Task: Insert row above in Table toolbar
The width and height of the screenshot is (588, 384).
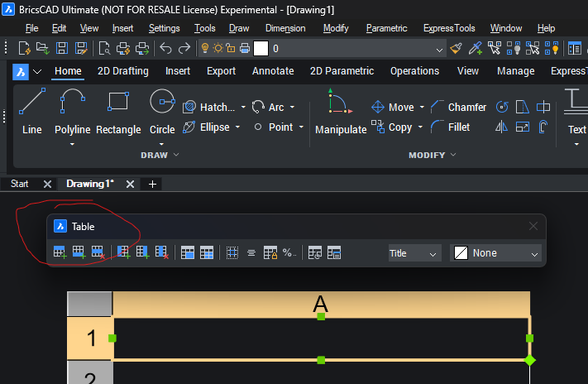Action: 60,252
